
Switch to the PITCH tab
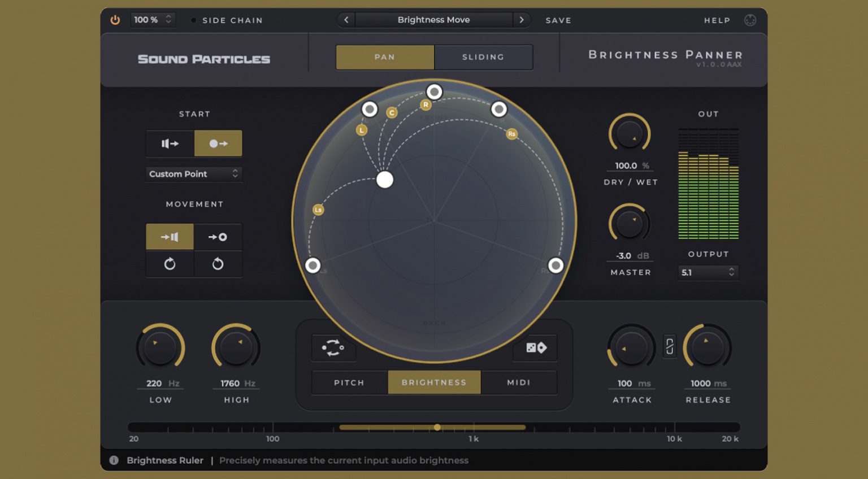pyautogui.click(x=349, y=382)
